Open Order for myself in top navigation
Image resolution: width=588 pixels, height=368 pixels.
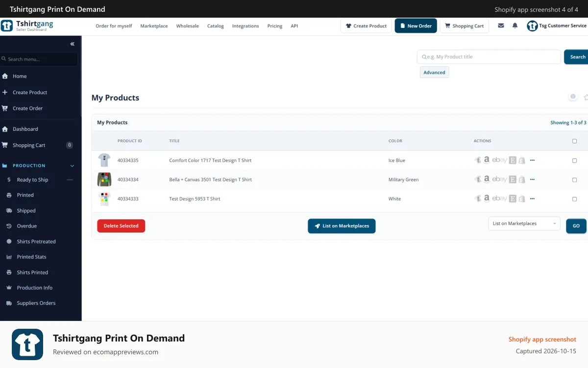[x=114, y=26]
